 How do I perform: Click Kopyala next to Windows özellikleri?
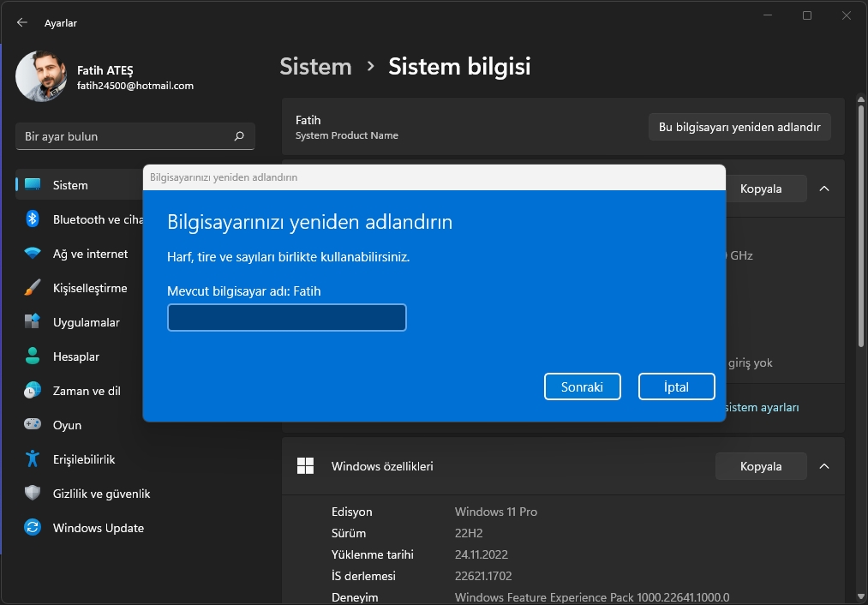760,466
